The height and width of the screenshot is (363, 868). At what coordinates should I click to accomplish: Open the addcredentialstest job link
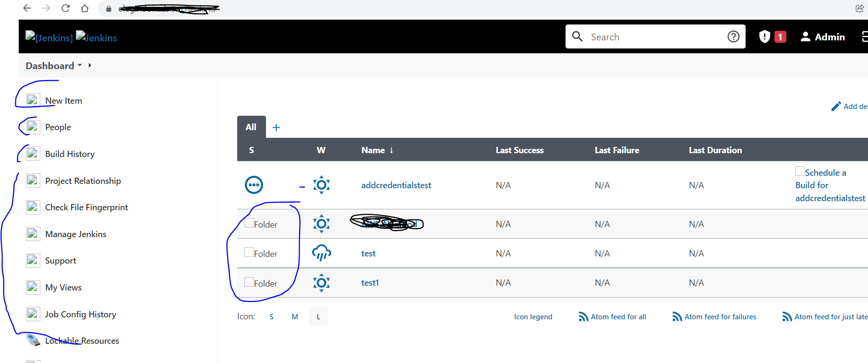pyautogui.click(x=396, y=185)
